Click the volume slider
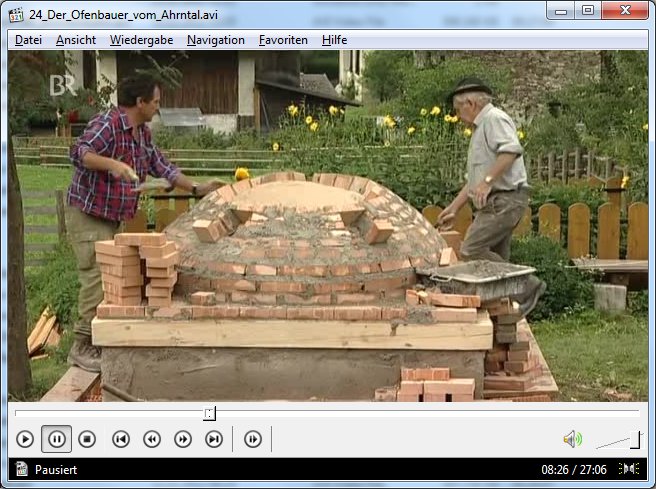656x489 pixels. 618,440
